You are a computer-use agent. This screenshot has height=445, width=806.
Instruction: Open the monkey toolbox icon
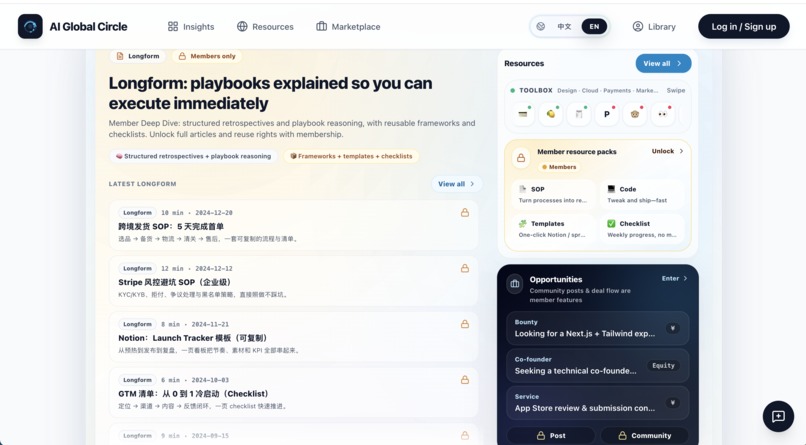point(635,114)
